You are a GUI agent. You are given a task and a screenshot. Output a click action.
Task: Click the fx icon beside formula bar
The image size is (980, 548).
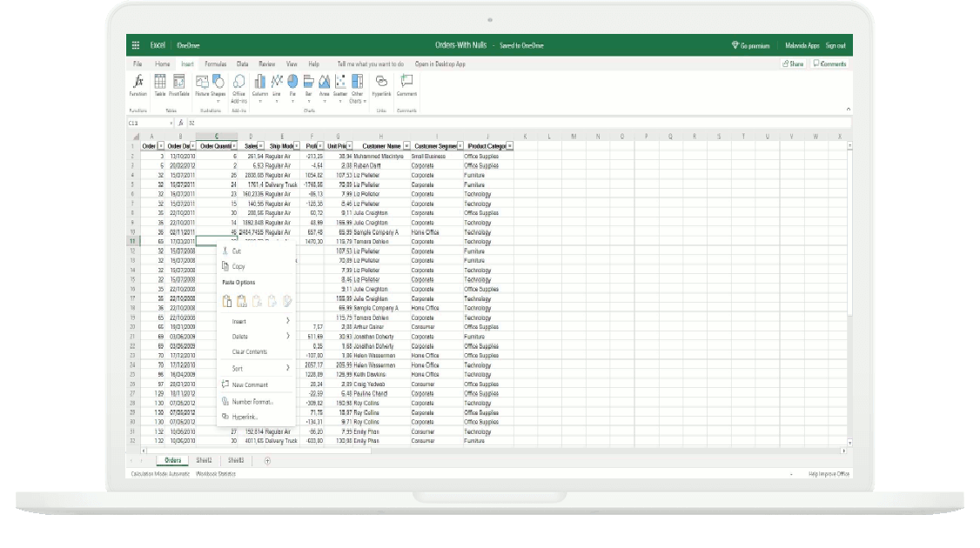[181, 124]
